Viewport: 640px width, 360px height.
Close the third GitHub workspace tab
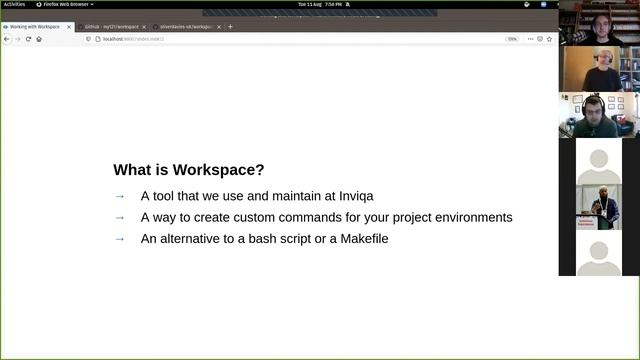tap(219, 27)
